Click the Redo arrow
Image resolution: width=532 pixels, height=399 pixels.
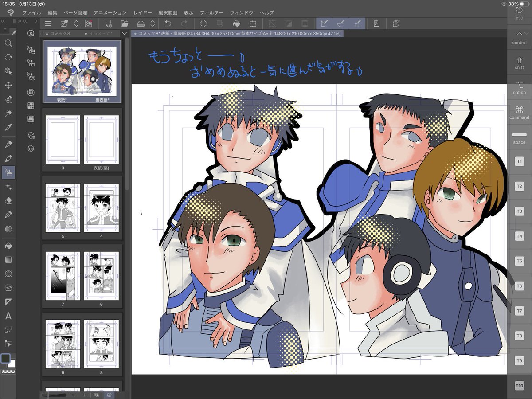click(x=184, y=23)
